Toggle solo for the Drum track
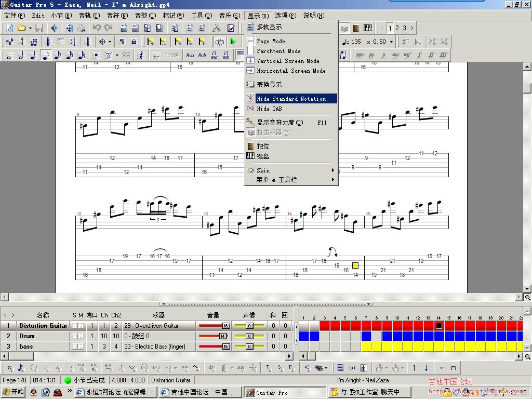 click(x=74, y=336)
